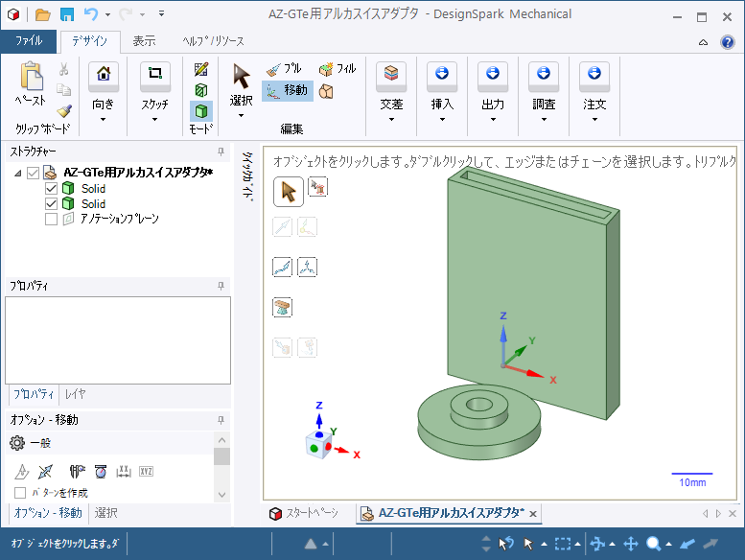Switch to 3D mode green cube icon
The image size is (745, 560).
(x=201, y=111)
